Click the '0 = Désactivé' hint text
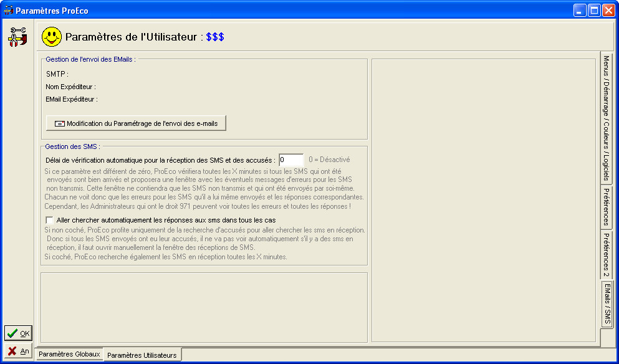 pos(329,160)
